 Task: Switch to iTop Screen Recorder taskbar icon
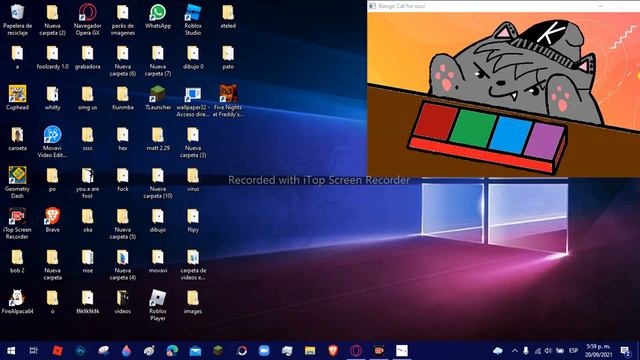pyautogui.click(x=379, y=351)
